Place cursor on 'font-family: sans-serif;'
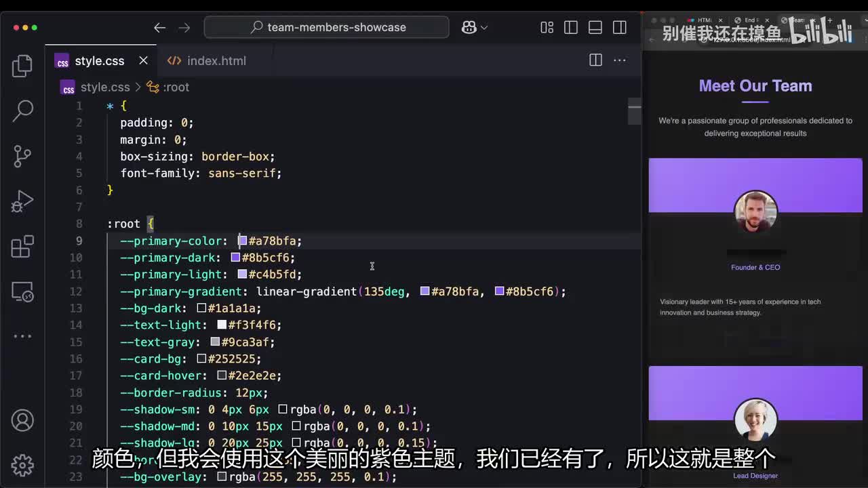The image size is (868, 488). 201,174
